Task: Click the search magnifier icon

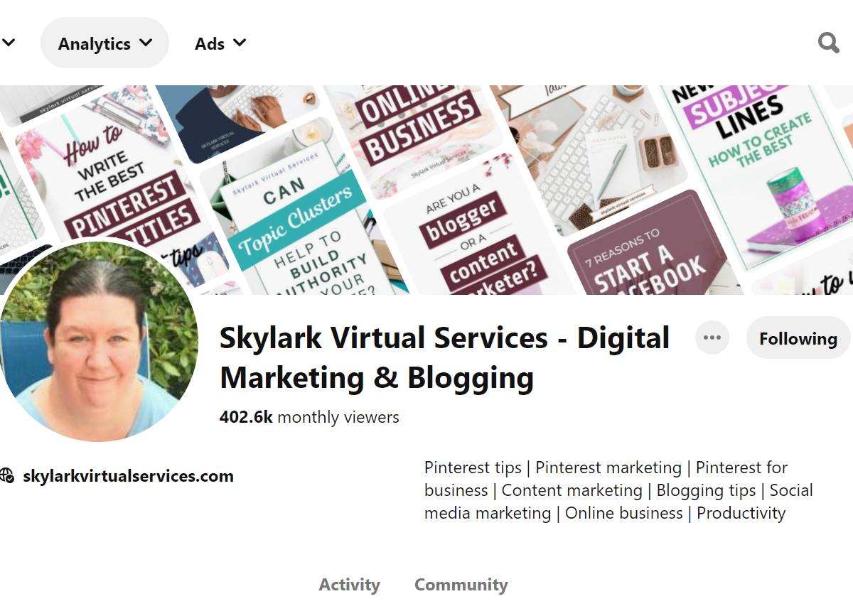Action: (828, 43)
